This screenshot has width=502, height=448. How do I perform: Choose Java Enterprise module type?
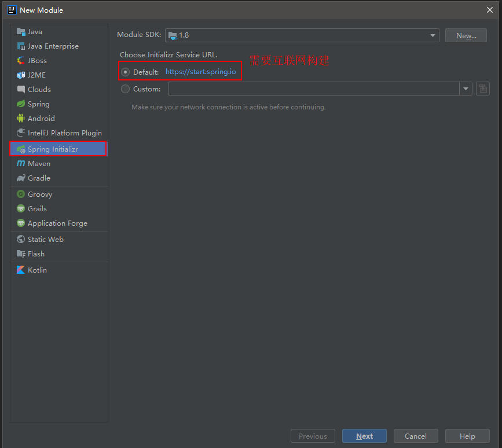click(53, 46)
